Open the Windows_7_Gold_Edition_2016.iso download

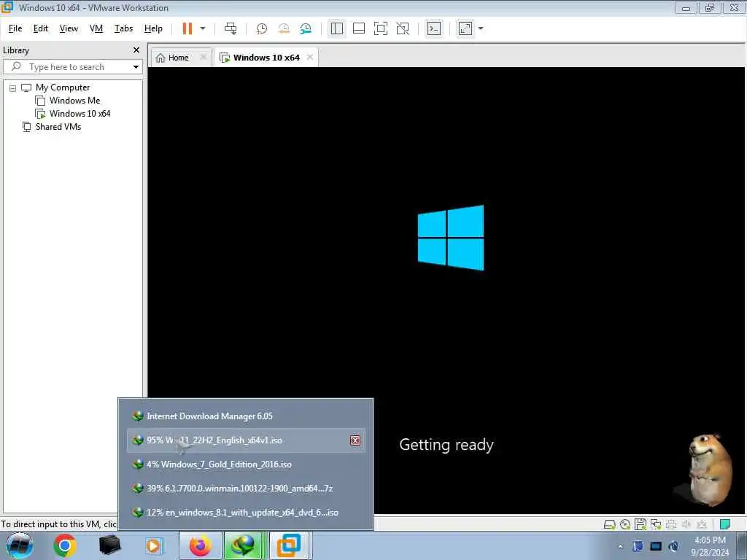[246, 464]
